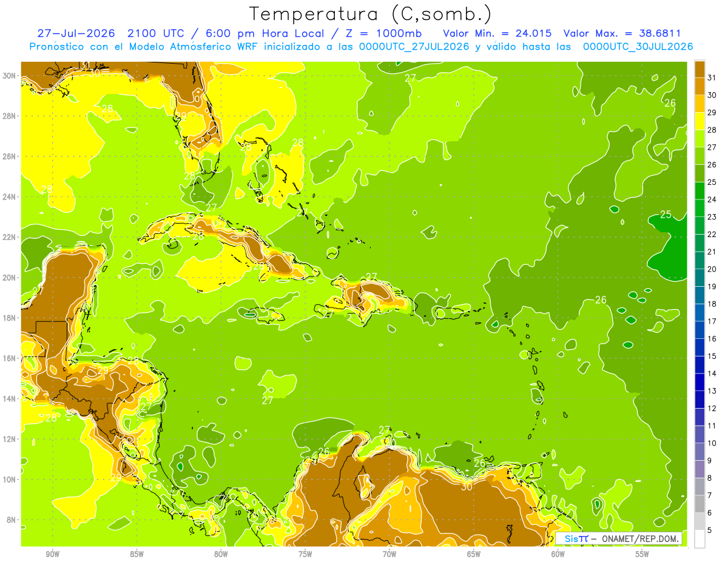Click color scale tick label "31"
The image size is (728, 562).
(712, 78)
